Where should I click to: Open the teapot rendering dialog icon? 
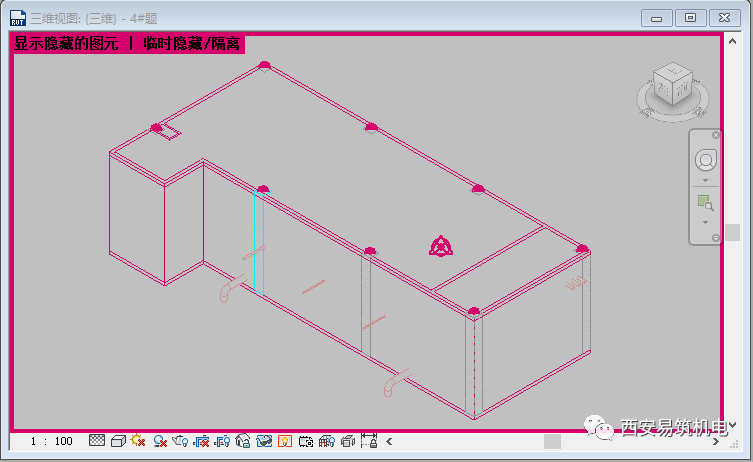point(180,440)
